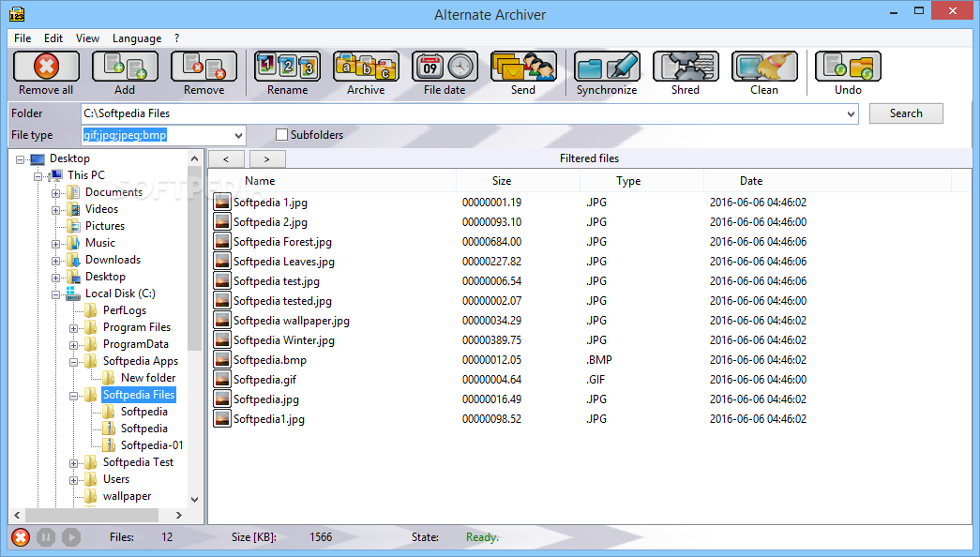This screenshot has width=980, height=557.
Task: Click the Search button
Action: click(906, 113)
